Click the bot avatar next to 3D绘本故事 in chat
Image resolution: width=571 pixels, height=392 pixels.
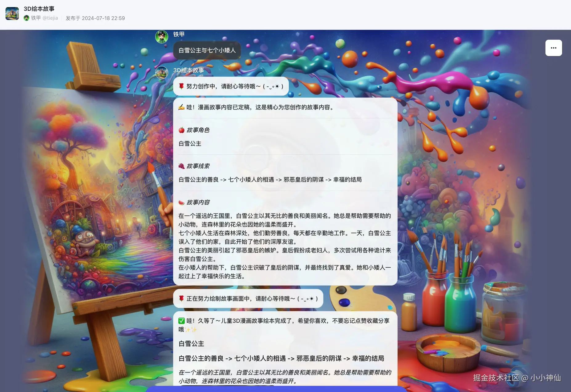pyautogui.click(x=161, y=73)
